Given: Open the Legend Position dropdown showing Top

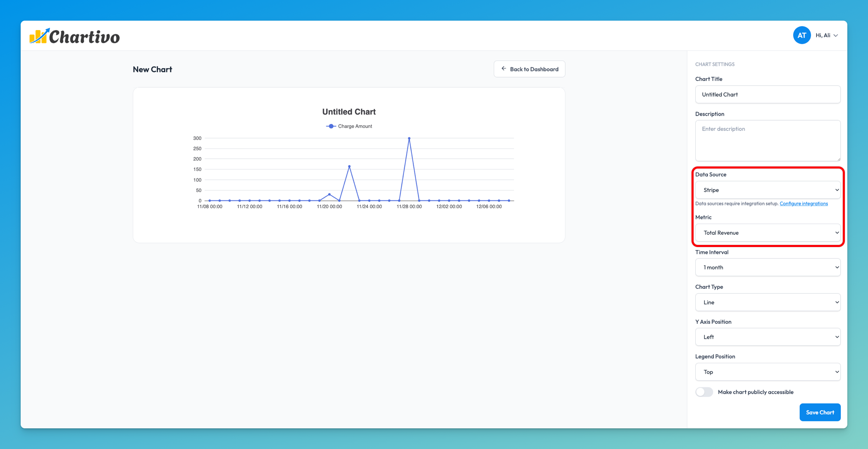Looking at the screenshot, I should tap(768, 372).
